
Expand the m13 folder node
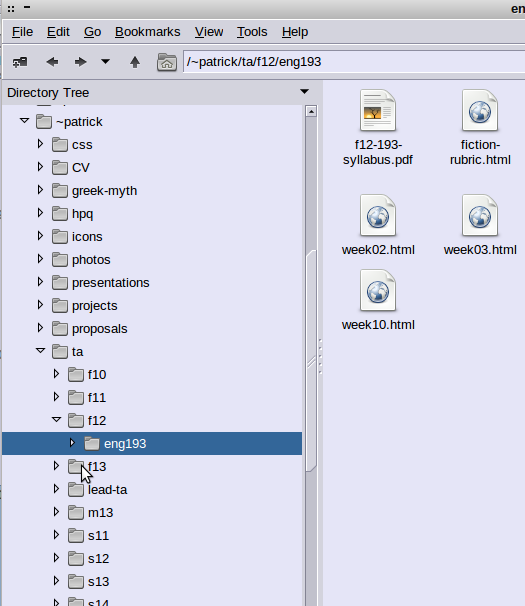click(x=56, y=512)
